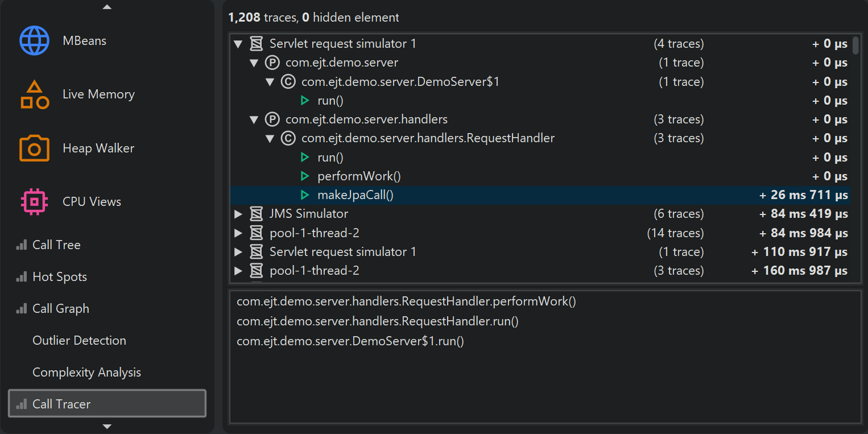
Task: Click the RequestHandler class icon
Action: [x=288, y=138]
